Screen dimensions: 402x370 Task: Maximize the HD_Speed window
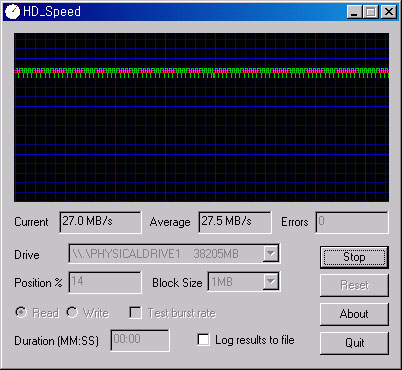(x=370, y=12)
